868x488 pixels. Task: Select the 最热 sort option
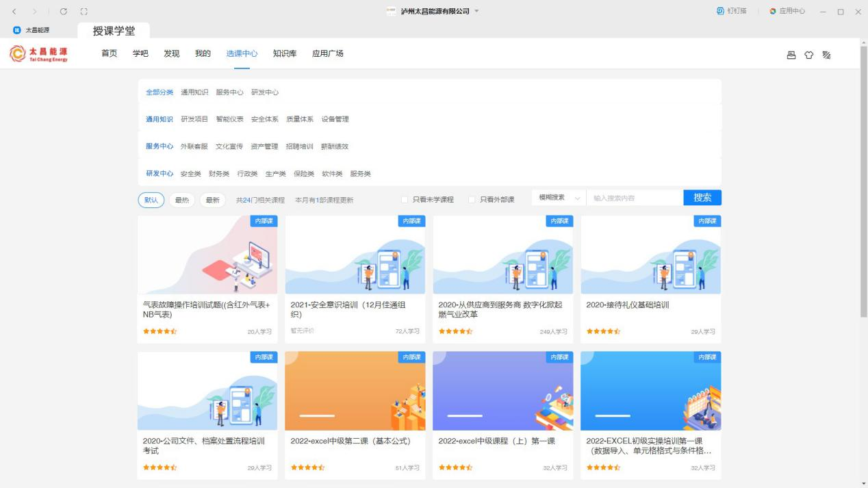182,200
